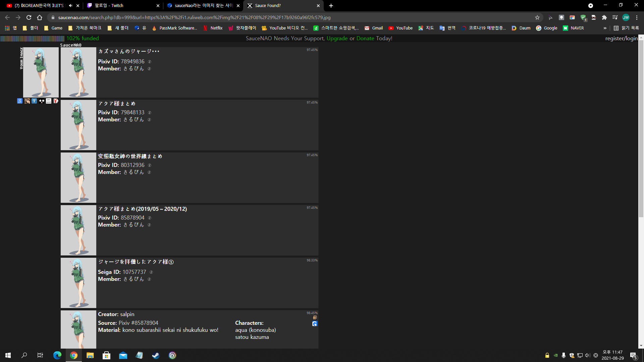Click the Donate link
This screenshot has height=362, width=644.
coord(365,38)
